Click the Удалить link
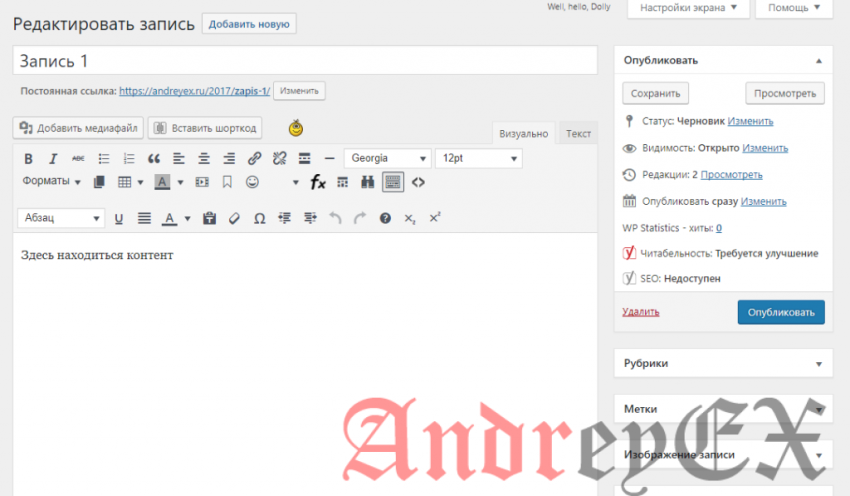850x496 pixels. 641,312
